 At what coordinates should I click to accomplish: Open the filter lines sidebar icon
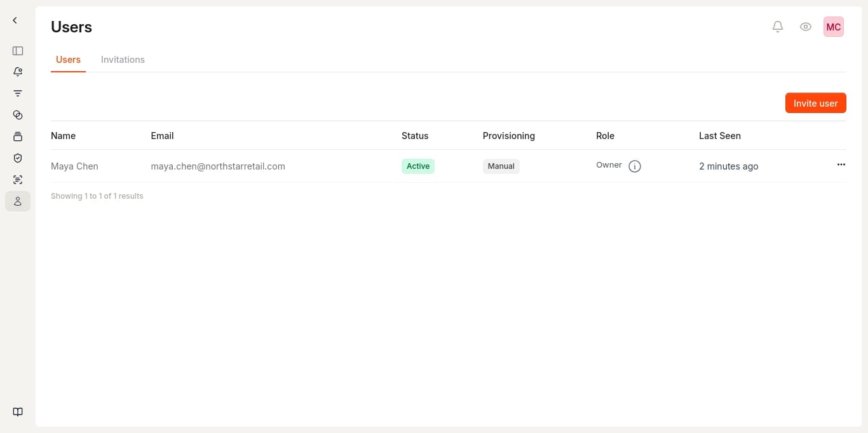[18, 93]
